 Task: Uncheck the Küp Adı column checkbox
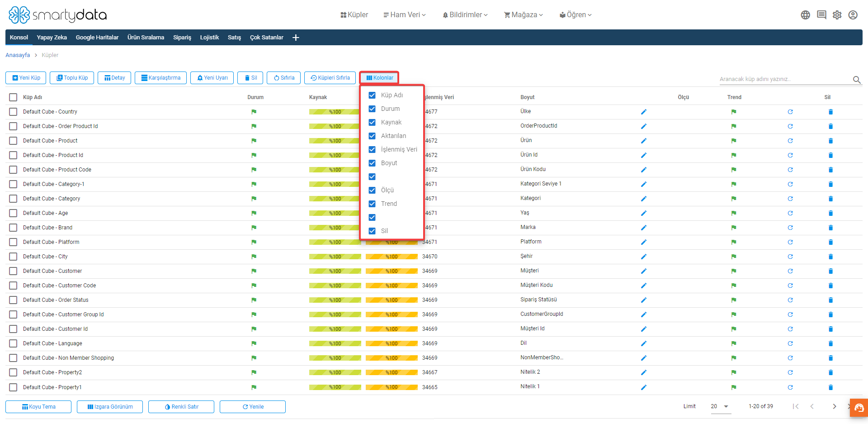coord(372,95)
